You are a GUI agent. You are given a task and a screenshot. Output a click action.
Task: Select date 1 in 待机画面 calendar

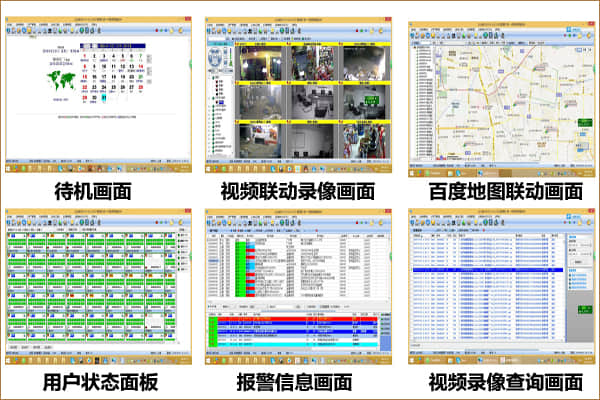[85, 56]
